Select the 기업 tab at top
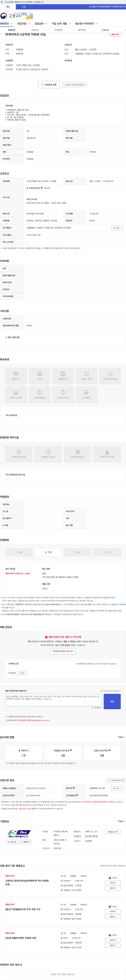This screenshot has height=980, width=126. point(24,7)
